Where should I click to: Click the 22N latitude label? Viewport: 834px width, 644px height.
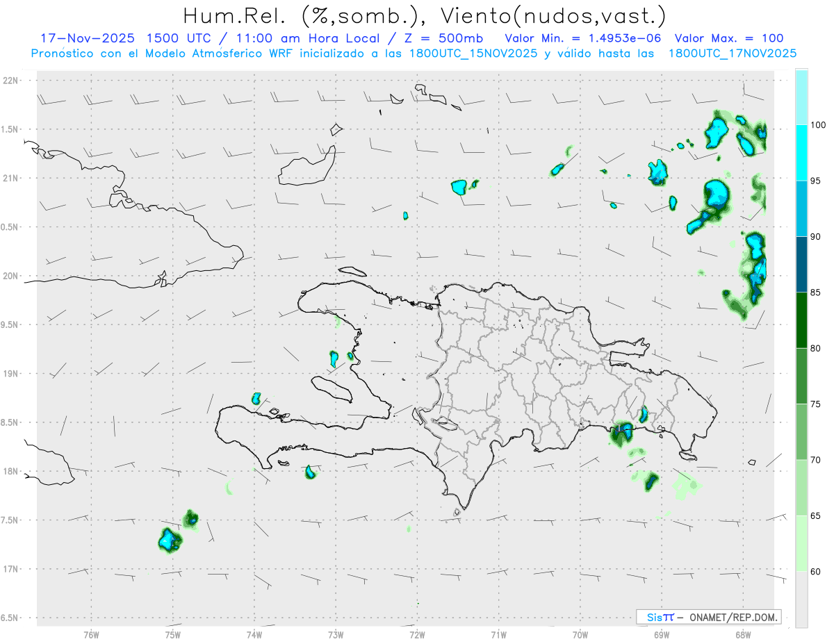coord(12,81)
